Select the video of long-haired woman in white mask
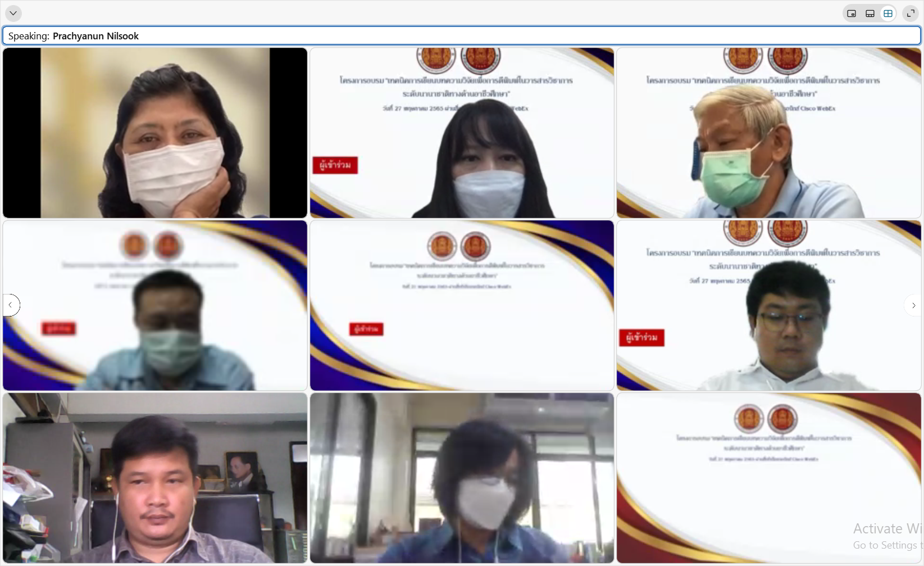Image resolution: width=924 pixels, height=566 pixels. coord(462,133)
